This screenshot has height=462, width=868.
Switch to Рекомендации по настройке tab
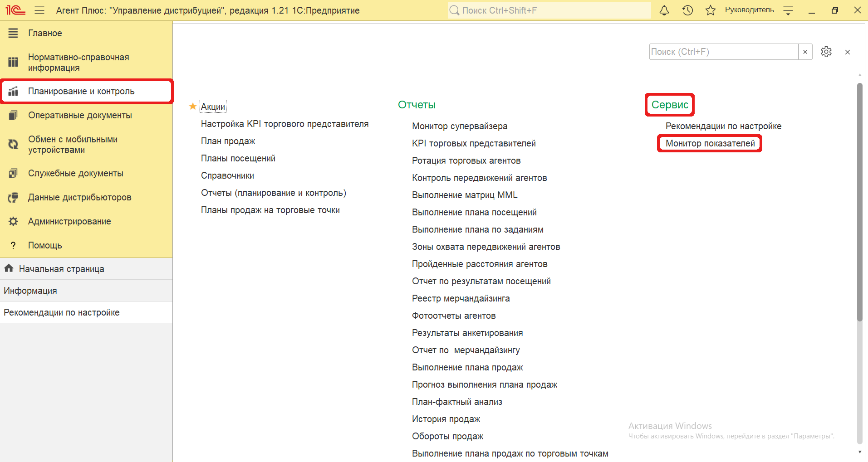[86, 312]
